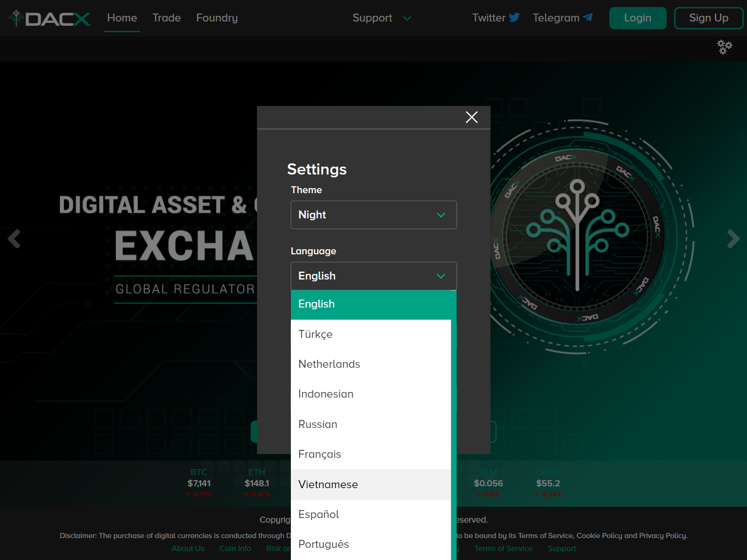
Task: Open Coin Info footer link
Action: pyautogui.click(x=235, y=548)
